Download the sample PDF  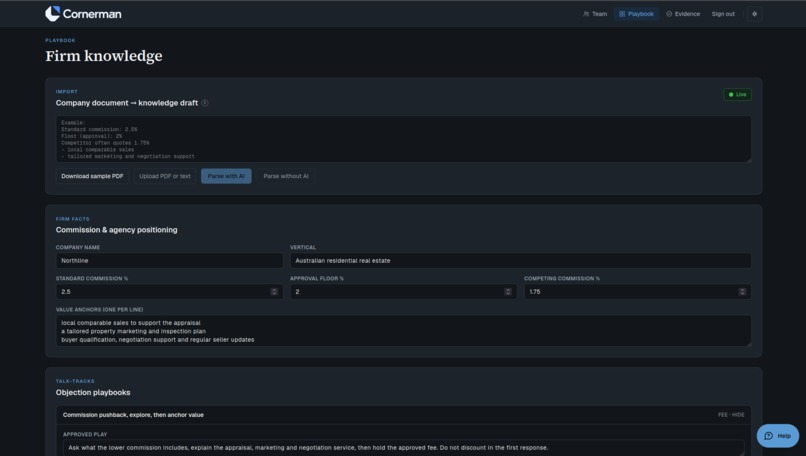coord(92,176)
